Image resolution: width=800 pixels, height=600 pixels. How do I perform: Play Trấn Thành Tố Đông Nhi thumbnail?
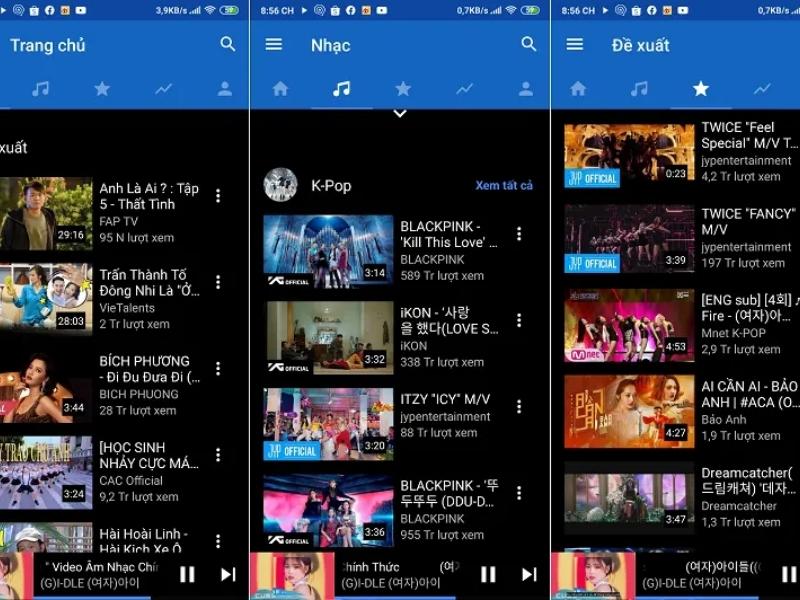(46, 299)
